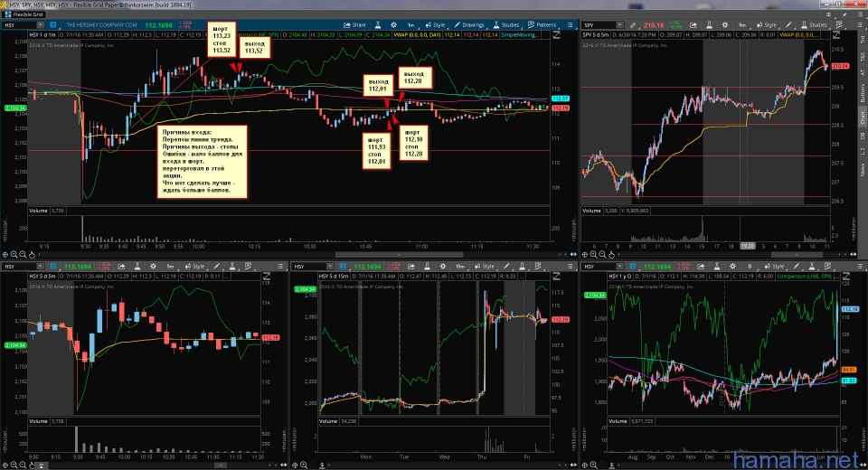The image size is (868, 470).
Task: Open settings gear on SPY chart
Action: (724, 25)
